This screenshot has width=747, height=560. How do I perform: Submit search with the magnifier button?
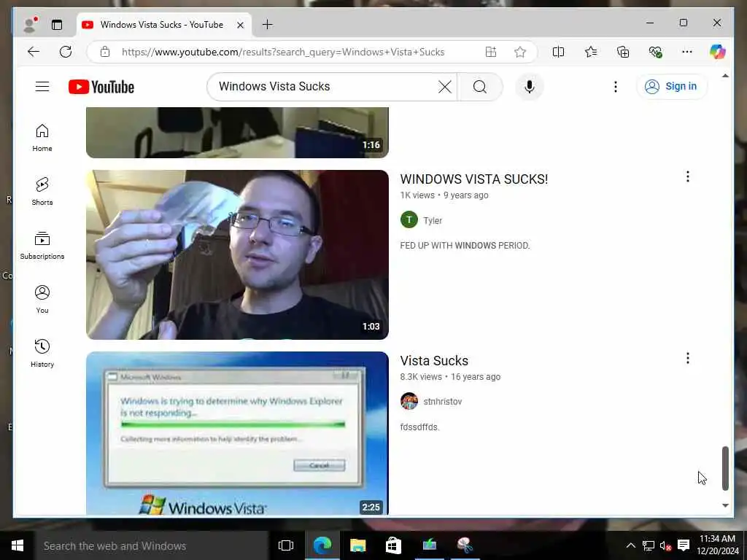[x=480, y=87]
